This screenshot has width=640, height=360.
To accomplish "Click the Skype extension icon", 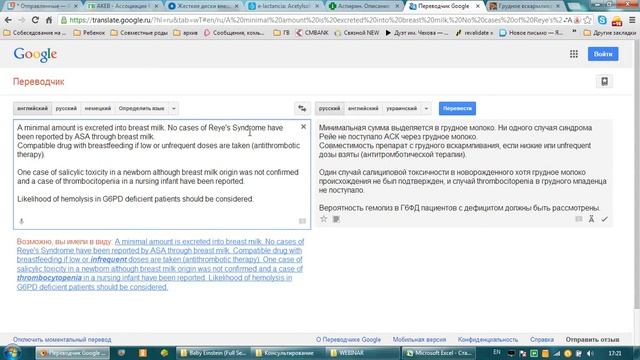I will tap(602, 20).
